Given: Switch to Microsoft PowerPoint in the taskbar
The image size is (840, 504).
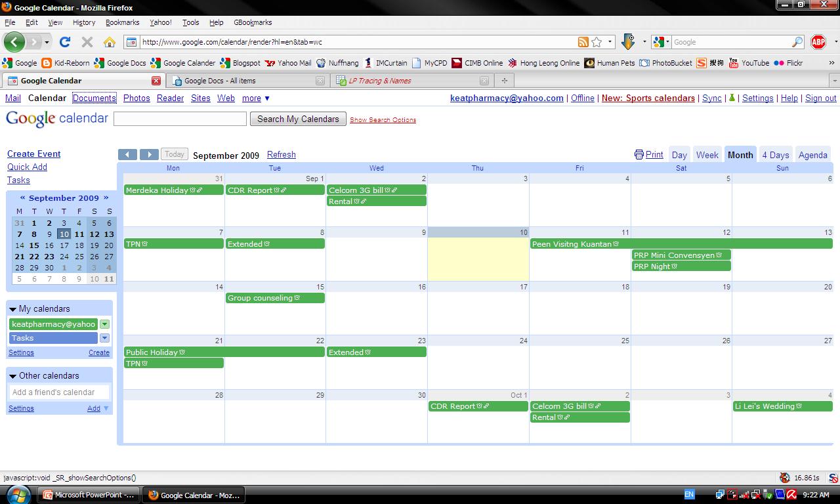Looking at the screenshot, I should 89,495.
